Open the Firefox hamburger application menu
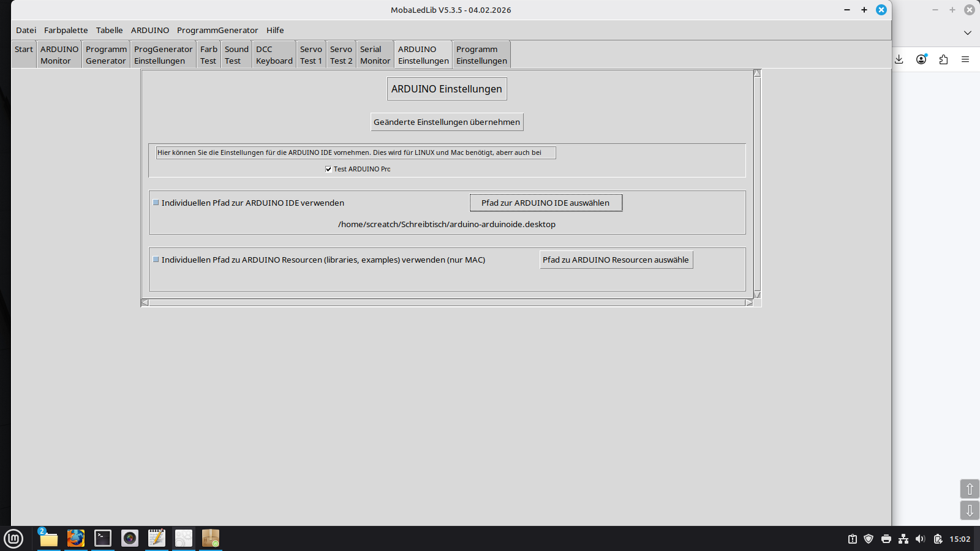The image size is (980, 551). click(965, 59)
